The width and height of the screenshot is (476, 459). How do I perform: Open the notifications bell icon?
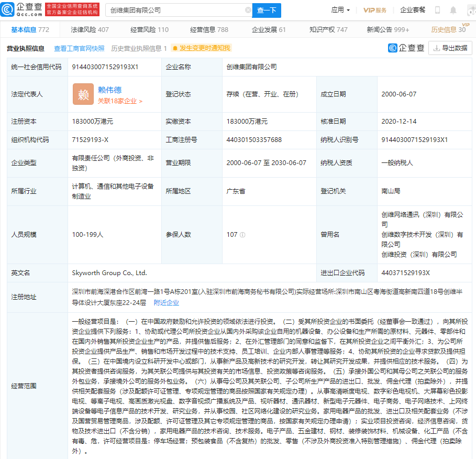(x=453, y=10)
